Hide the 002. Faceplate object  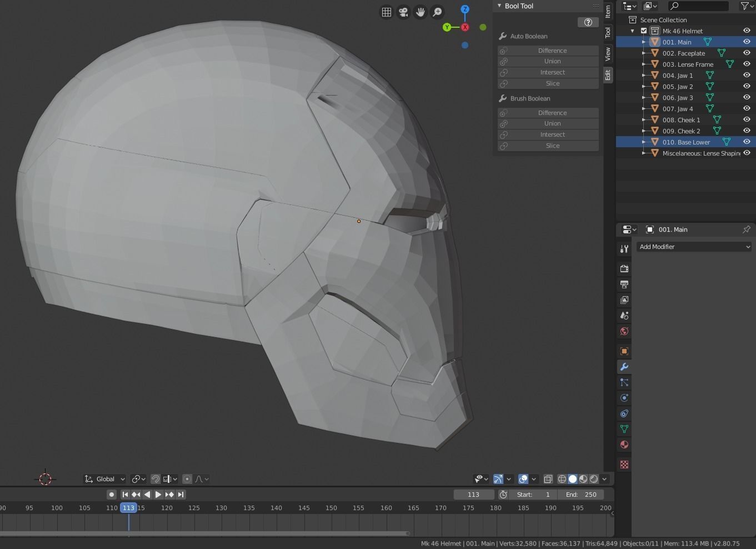point(747,53)
